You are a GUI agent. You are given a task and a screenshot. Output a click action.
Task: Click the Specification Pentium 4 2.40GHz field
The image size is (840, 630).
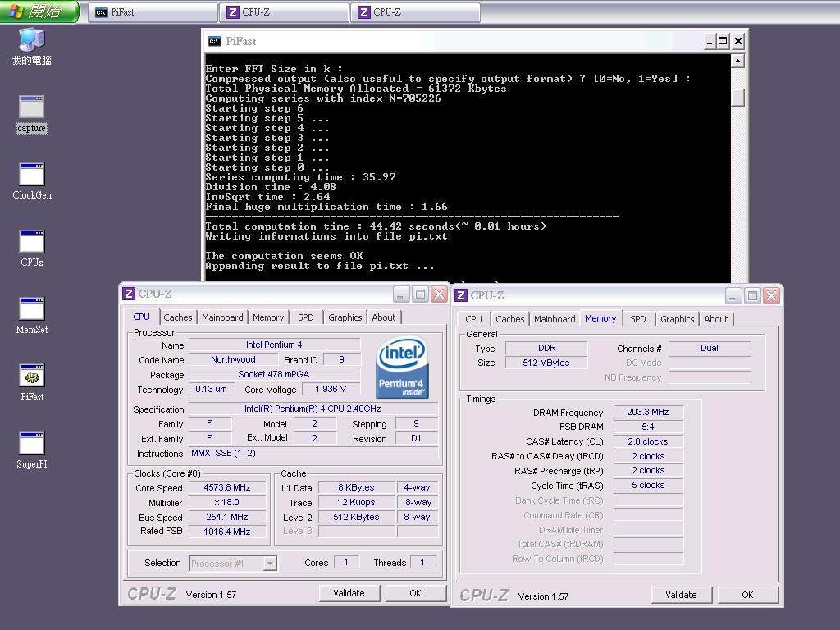[313, 409]
